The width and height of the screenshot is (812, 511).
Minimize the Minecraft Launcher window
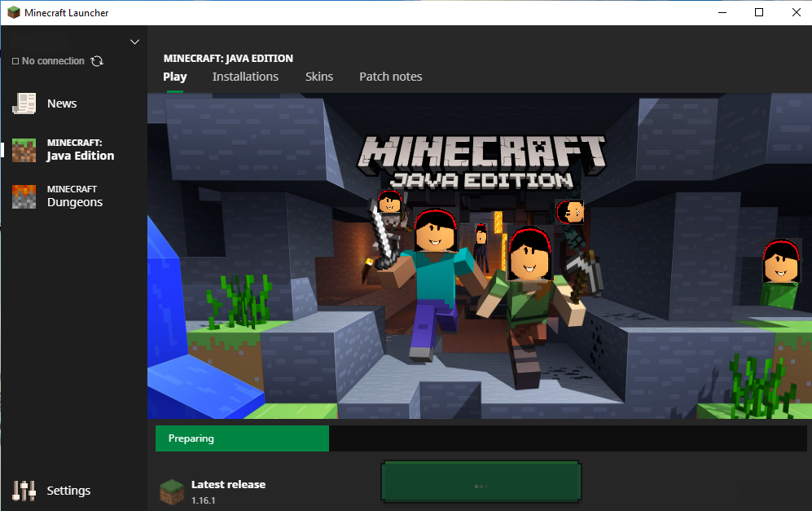click(x=722, y=12)
